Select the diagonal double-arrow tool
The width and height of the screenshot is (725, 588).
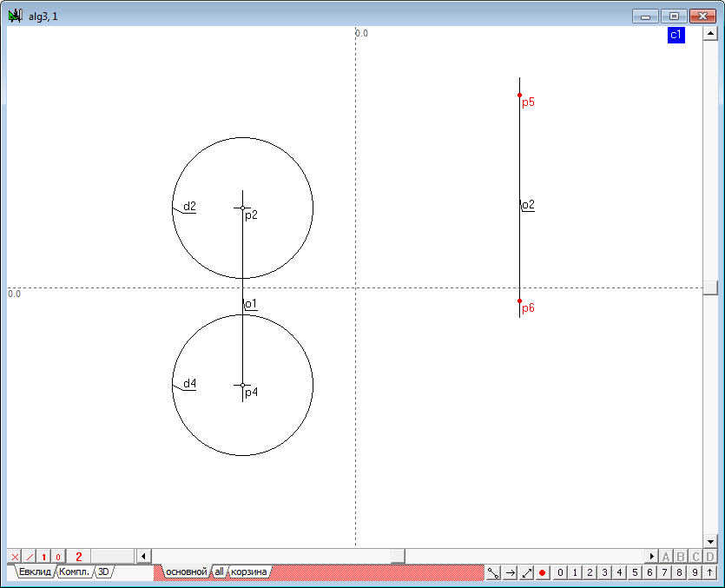(527, 572)
